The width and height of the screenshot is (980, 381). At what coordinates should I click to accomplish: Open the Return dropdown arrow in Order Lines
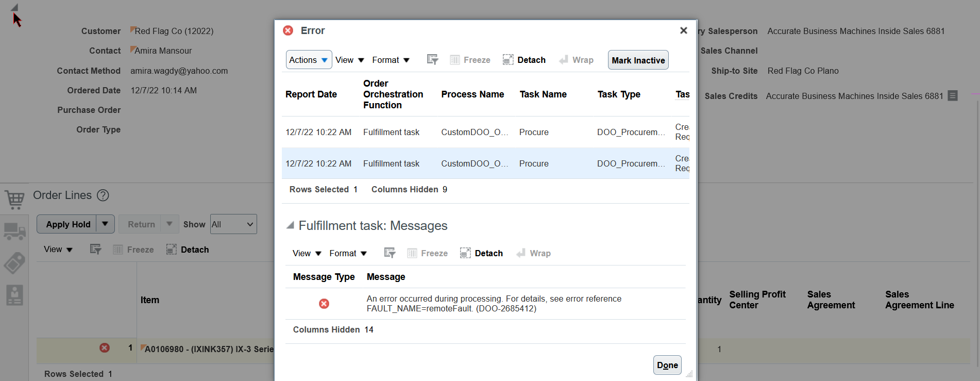click(x=170, y=224)
